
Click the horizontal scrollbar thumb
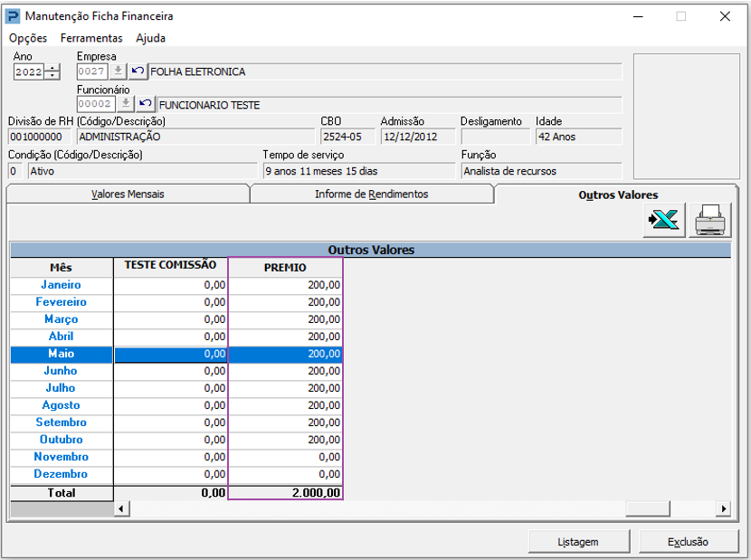point(648,508)
